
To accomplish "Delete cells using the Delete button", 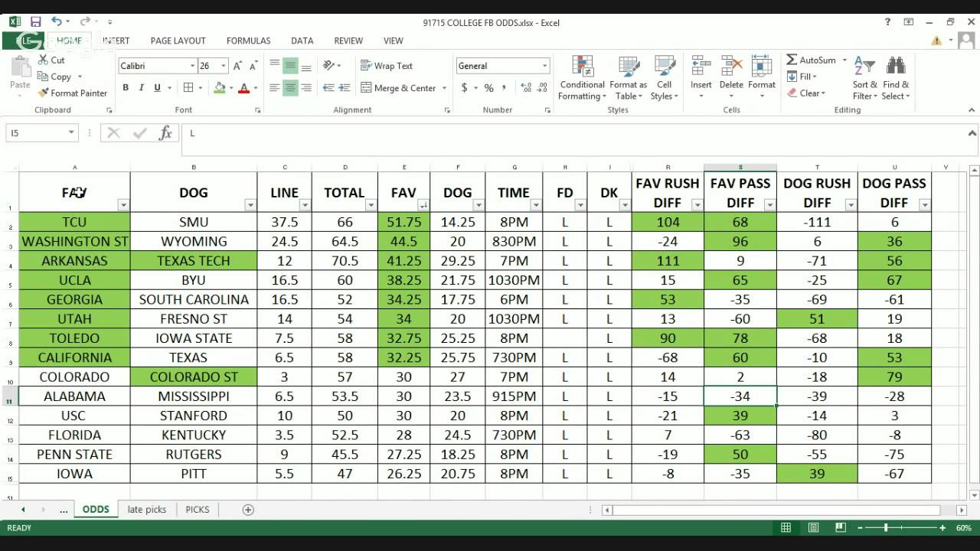I will pyautogui.click(x=731, y=77).
